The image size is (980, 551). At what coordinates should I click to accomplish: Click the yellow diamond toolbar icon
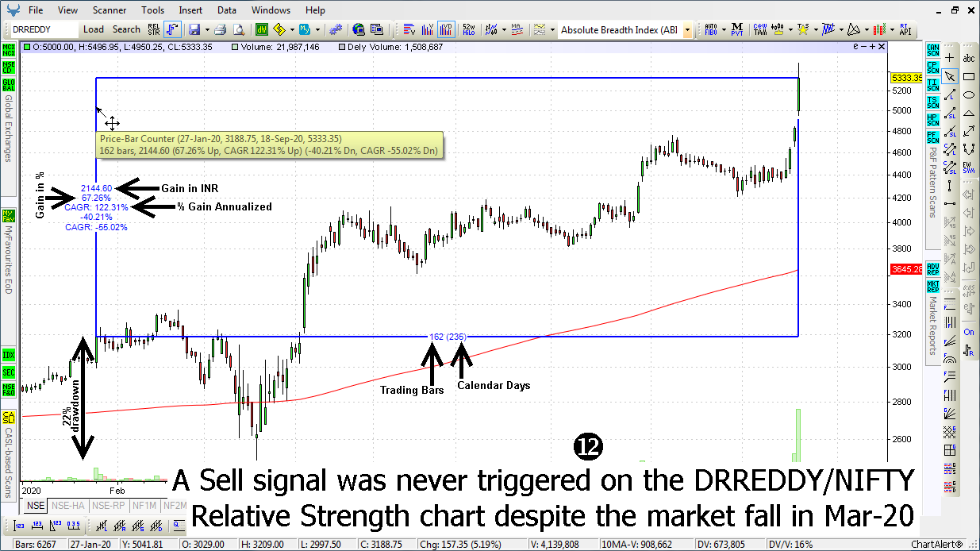(279, 29)
